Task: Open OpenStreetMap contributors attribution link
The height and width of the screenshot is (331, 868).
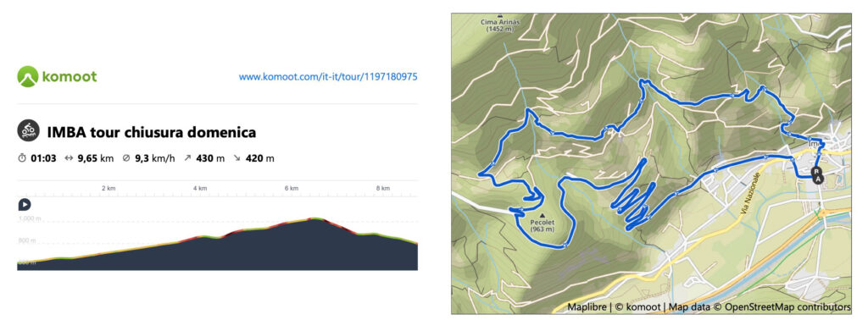Action: tap(787, 306)
